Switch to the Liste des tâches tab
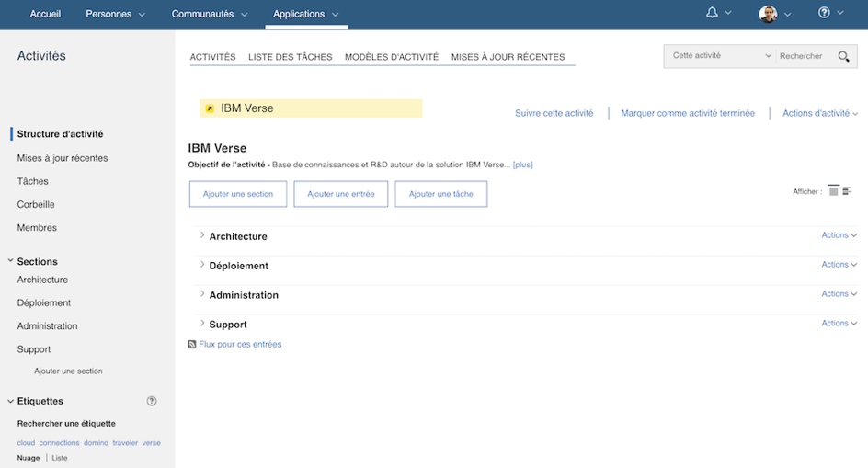This screenshot has height=468, width=868. (290, 57)
